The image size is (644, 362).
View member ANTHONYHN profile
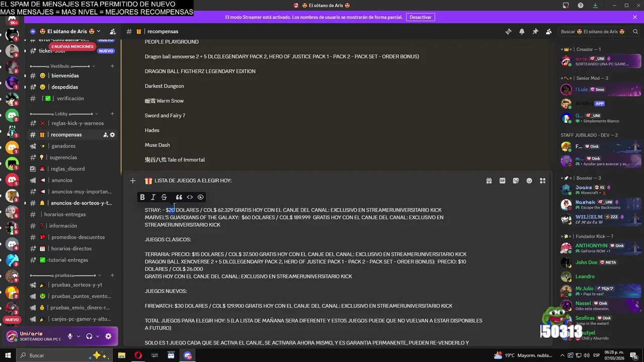(x=601, y=248)
